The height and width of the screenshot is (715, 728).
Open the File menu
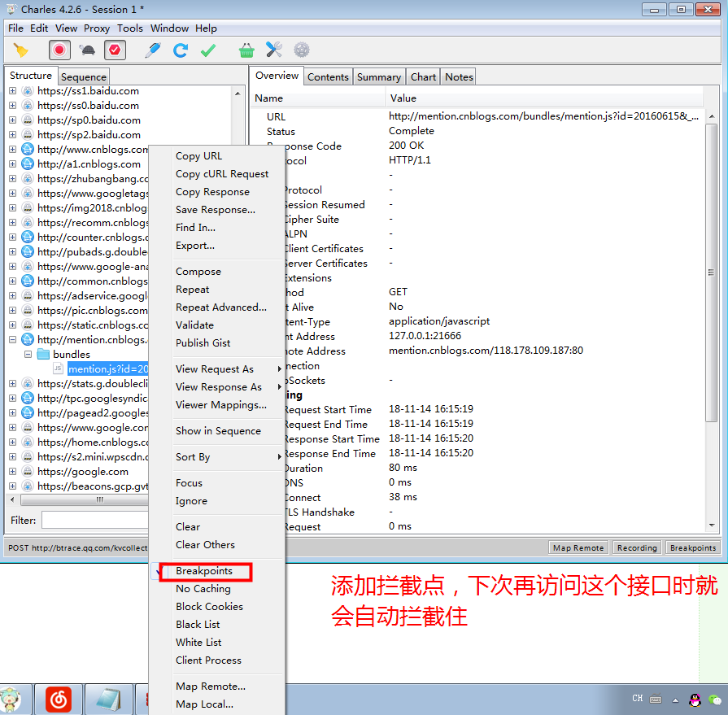pyautogui.click(x=15, y=28)
